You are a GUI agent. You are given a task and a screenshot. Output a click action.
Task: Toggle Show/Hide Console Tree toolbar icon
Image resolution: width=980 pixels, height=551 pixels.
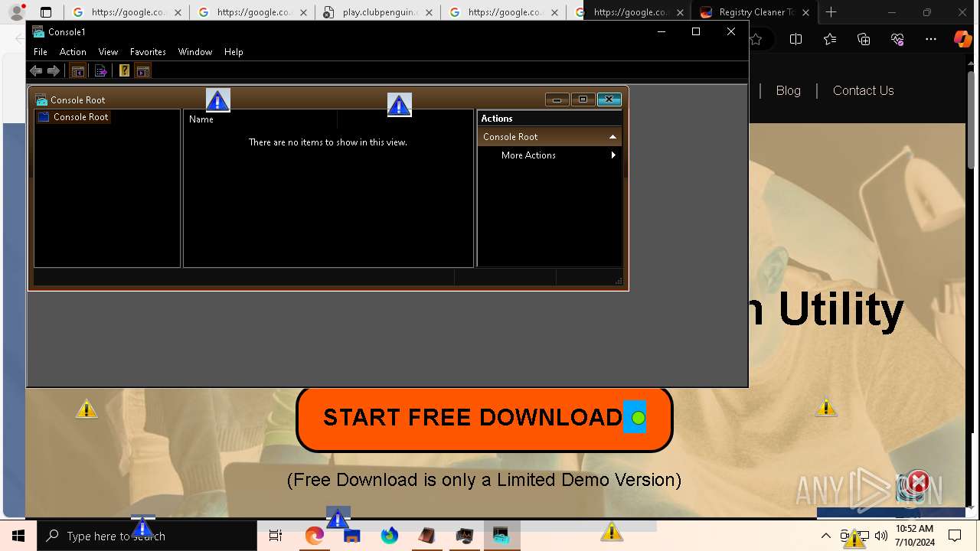[x=77, y=71]
